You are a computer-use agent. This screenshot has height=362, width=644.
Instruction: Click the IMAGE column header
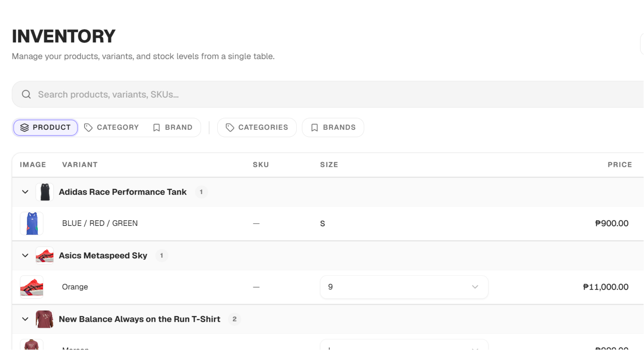point(33,165)
